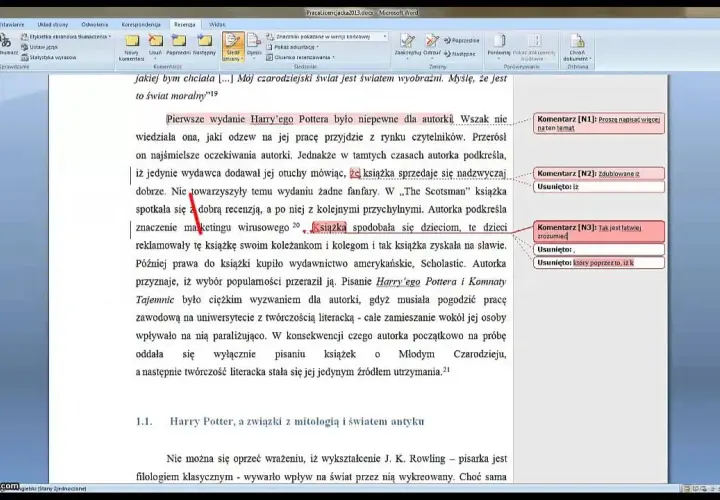
Task: Go to next change (Następne)
Action: [460, 54]
